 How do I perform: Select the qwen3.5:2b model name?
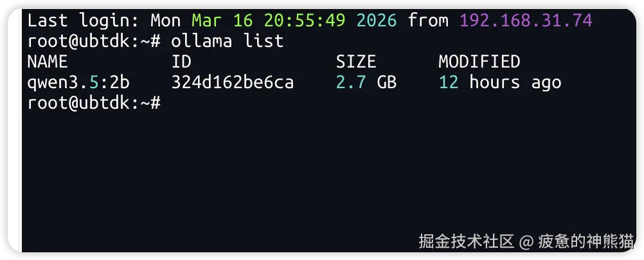(78, 82)
